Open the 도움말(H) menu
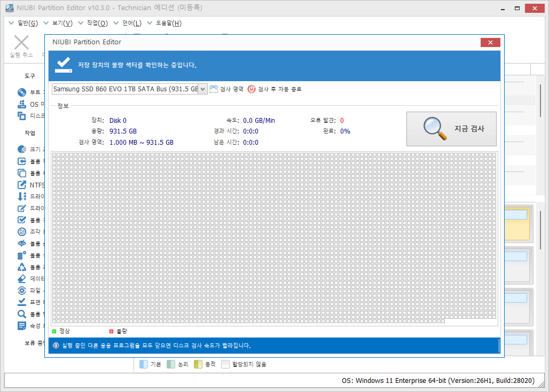549x392 pixels. tap(169, 23)
